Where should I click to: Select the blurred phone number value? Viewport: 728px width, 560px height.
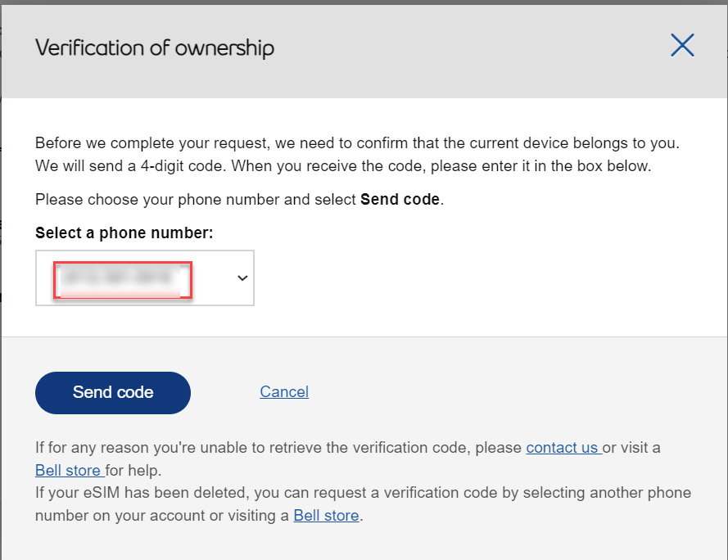(121, 280)
